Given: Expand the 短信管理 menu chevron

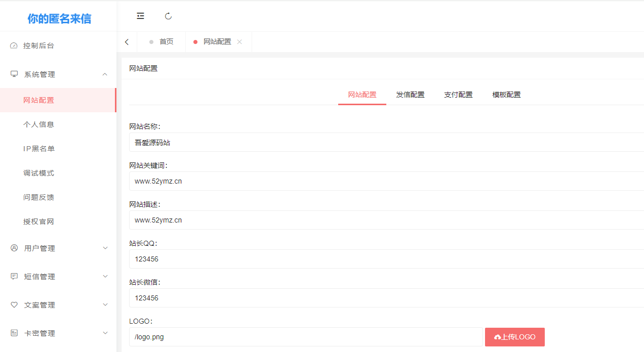Looking at the screenshot, I should 105,277.
